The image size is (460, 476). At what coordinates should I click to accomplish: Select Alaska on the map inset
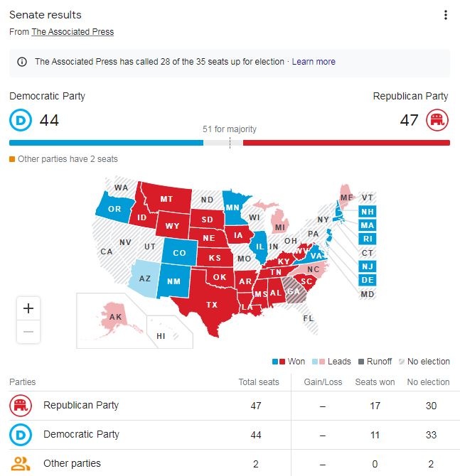[115, 318]
